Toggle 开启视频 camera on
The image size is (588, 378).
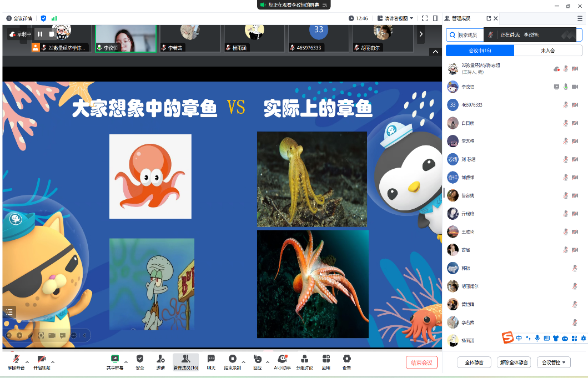point(41,359)
